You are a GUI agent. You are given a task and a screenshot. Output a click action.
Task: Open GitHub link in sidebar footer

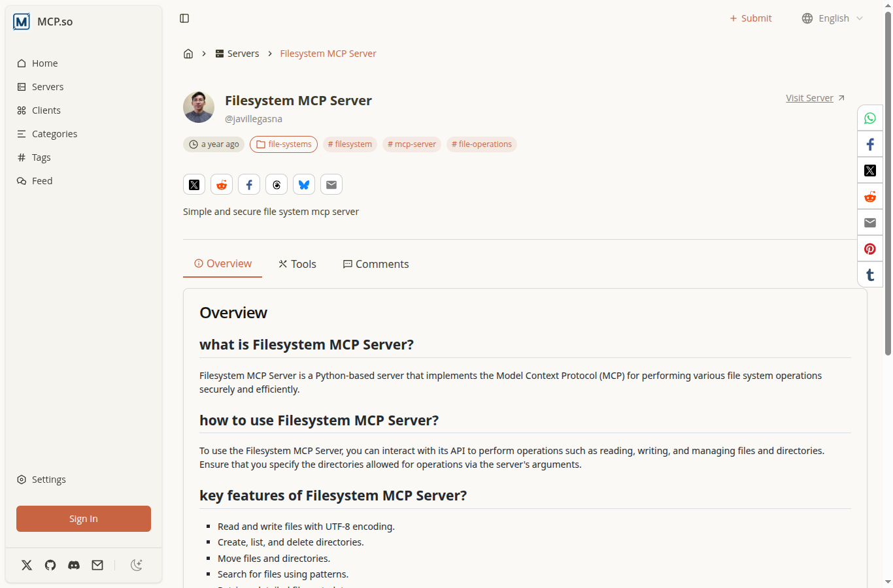(50, 565)
